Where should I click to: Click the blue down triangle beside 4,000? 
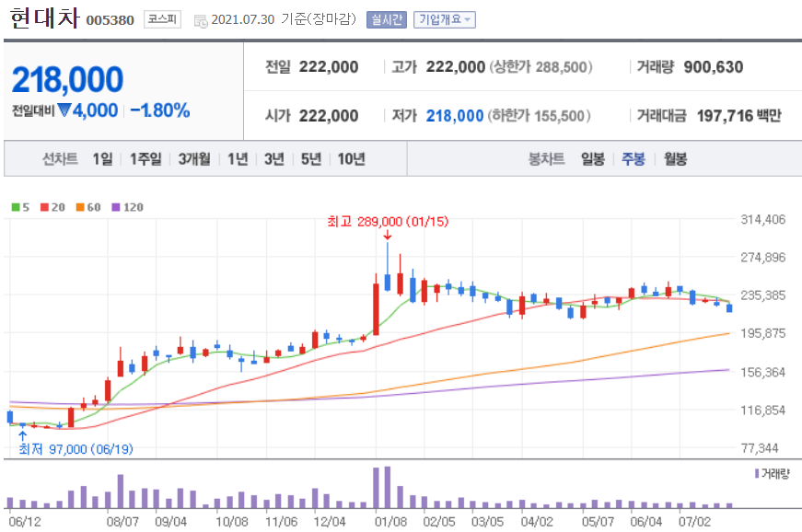click(x=64, y=110)
